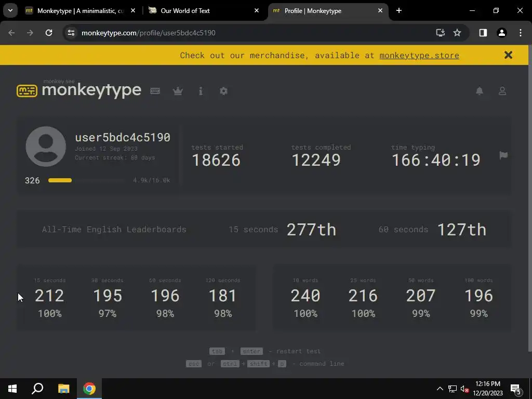Click tests started value 18626

[216, 160]
